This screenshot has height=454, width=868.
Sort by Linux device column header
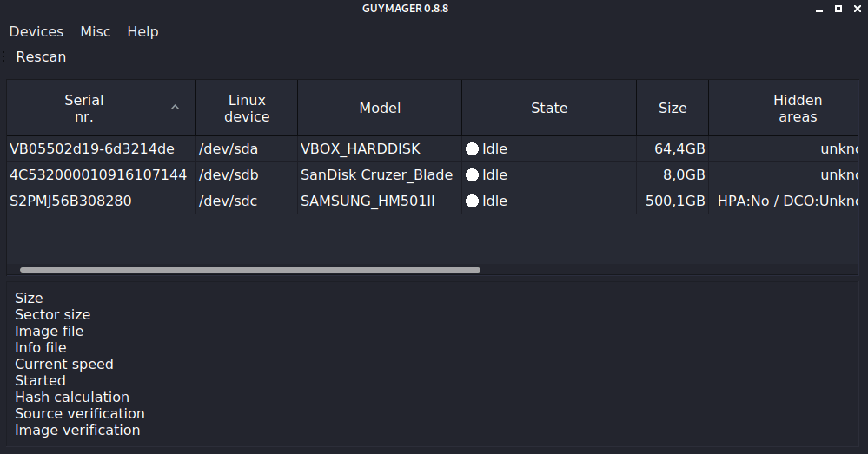(247, 109)
